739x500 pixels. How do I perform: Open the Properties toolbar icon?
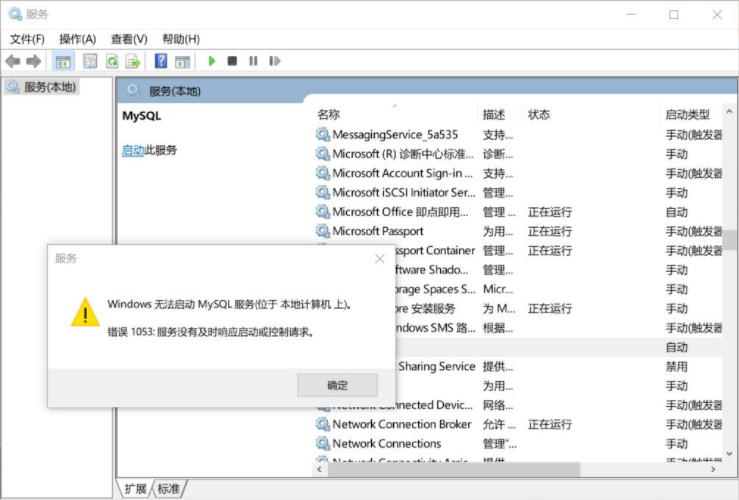point(90,61)
